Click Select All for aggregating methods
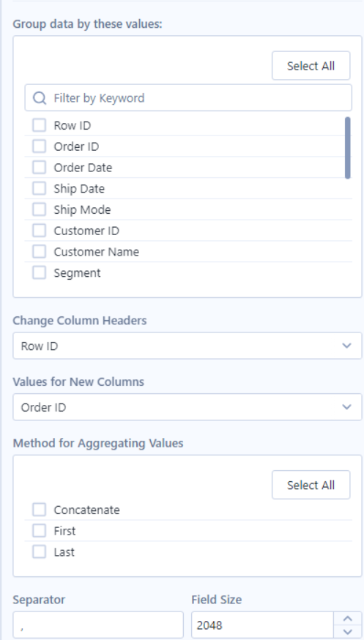 (x=311, y=485)
